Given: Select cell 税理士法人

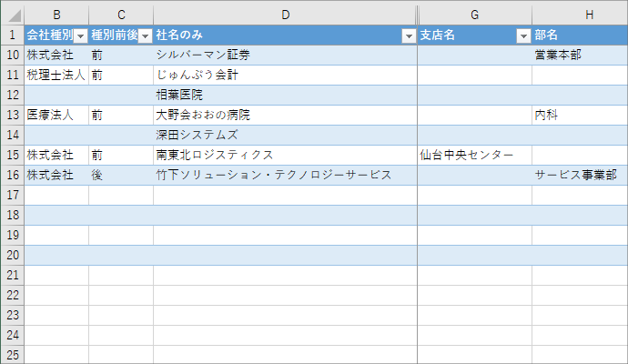Looking at the screenshot, I should point(56,76).
